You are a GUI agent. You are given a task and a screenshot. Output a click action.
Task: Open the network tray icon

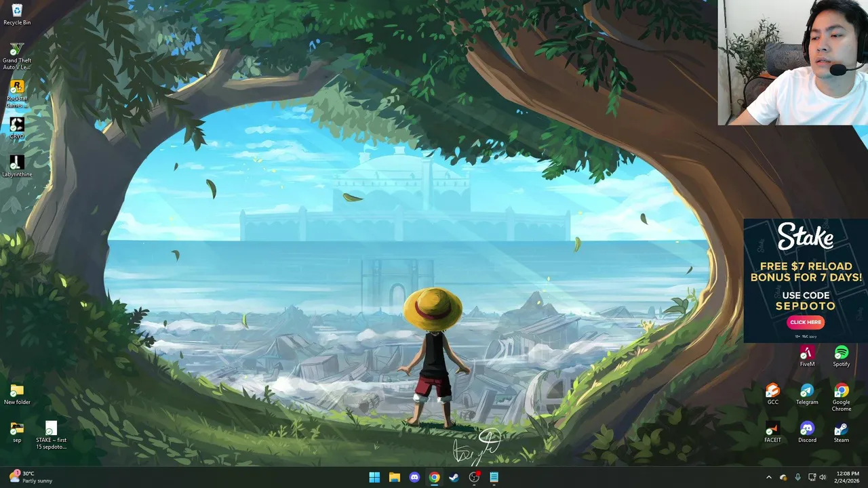812,477
